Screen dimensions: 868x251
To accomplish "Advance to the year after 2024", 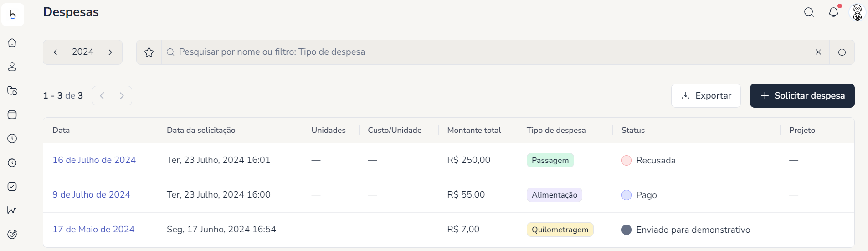I will pyautogui.click(x=110, y=52).
